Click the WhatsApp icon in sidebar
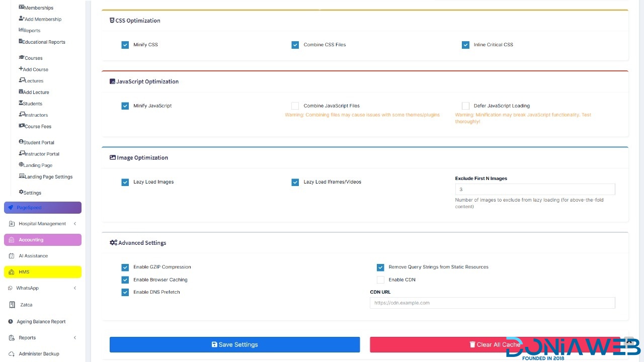Screen dimensions: 644x362 click(x=11, y=288)
